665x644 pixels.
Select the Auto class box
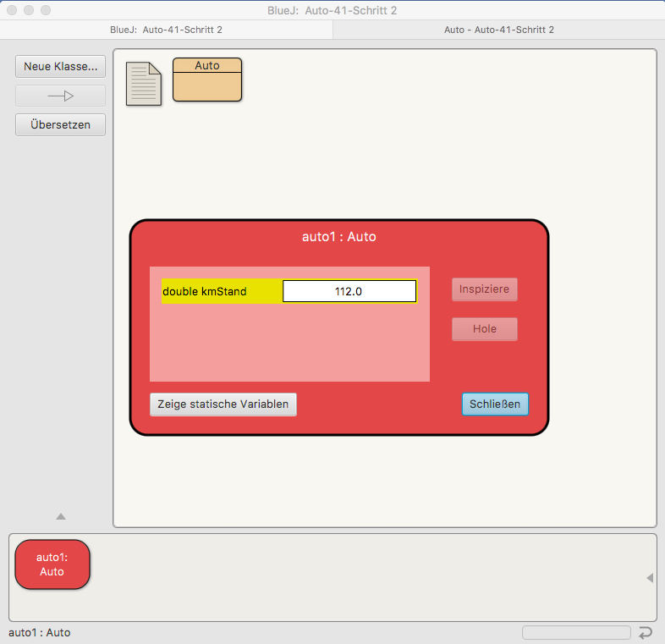click(207, 80)
